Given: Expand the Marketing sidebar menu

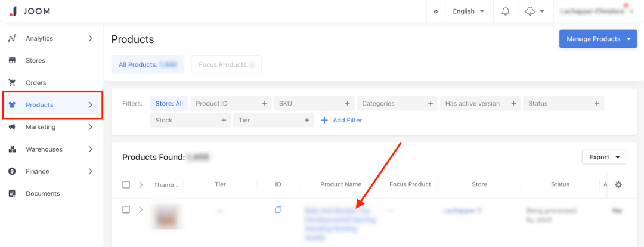Looking at the screenshot, I should click(90, 127).
